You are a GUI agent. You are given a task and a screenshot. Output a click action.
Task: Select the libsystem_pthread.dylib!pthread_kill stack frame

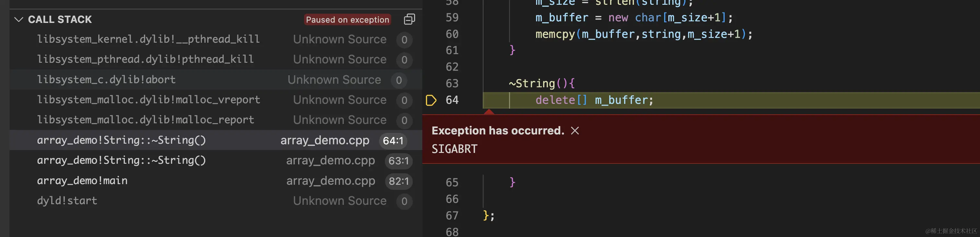click(145, 59)
